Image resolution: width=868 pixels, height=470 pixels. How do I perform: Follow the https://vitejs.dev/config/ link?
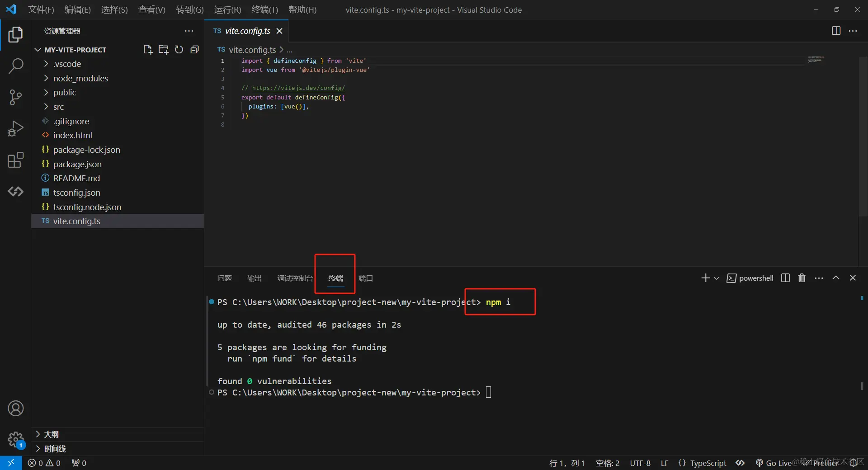coord(298,88)
